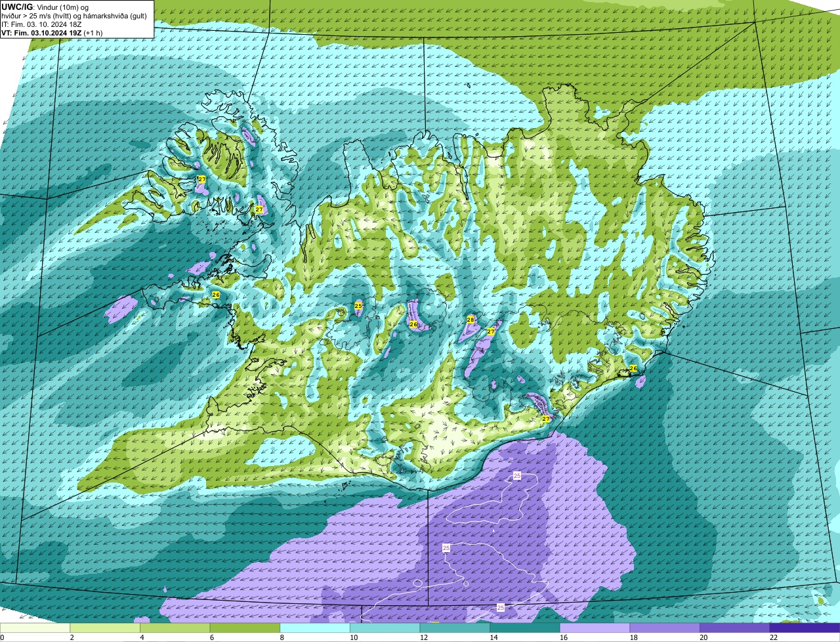Select the 2–4 m/s legend color swatch

pyautogui.click(x=105, y=628)
